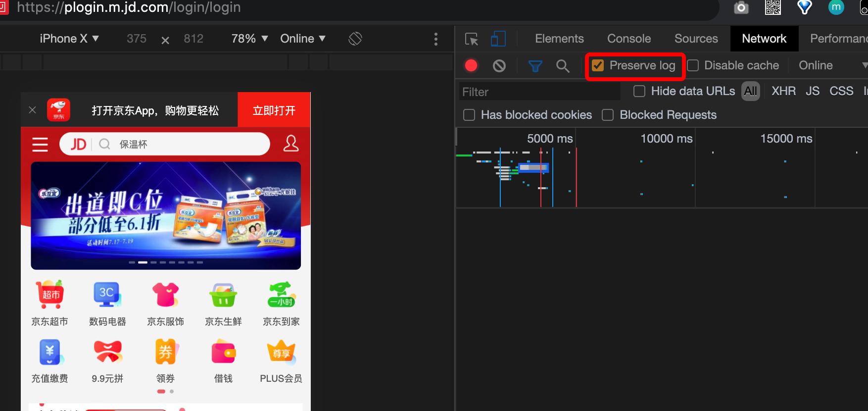This screenshot has height=411, width=868.
Task: Open the 京东到家 category icon
Action: coord(281,295)
